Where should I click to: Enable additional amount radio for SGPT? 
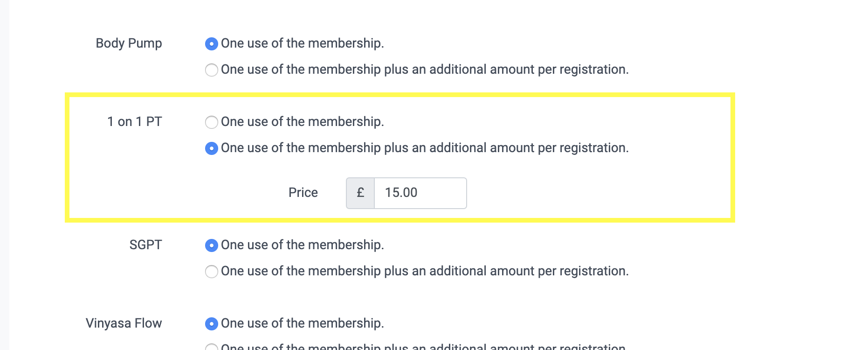coord(212,272)
